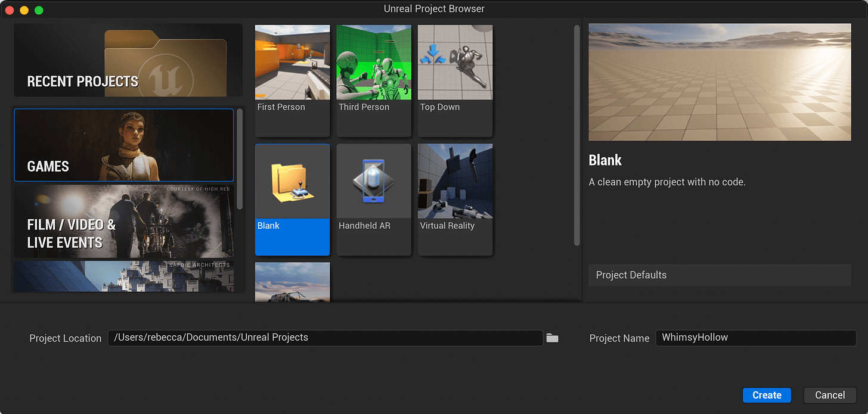Browse for project location folder icon
This screenshot has width=868, height=414.
(x=553, y=338)
